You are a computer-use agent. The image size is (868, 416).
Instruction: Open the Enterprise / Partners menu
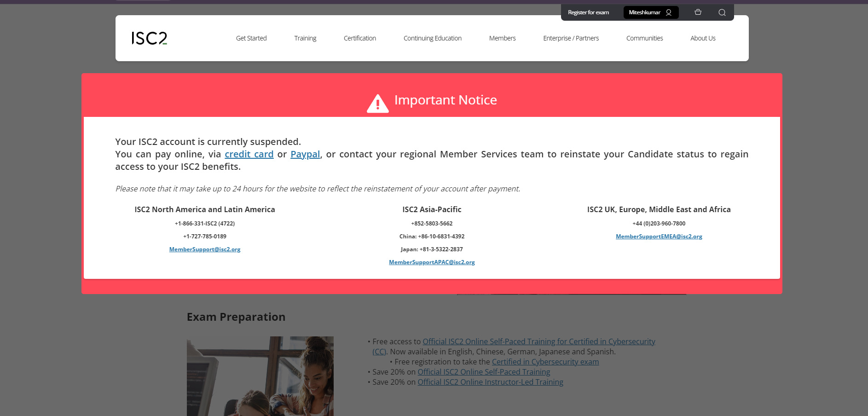click(x=571, y=38)
